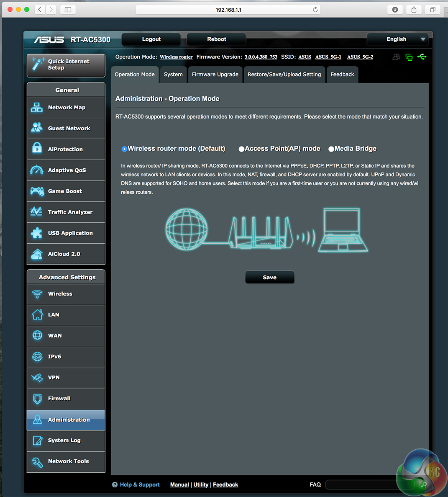
Task: Click the green client status icon
Action: click(x=409, y=57)
